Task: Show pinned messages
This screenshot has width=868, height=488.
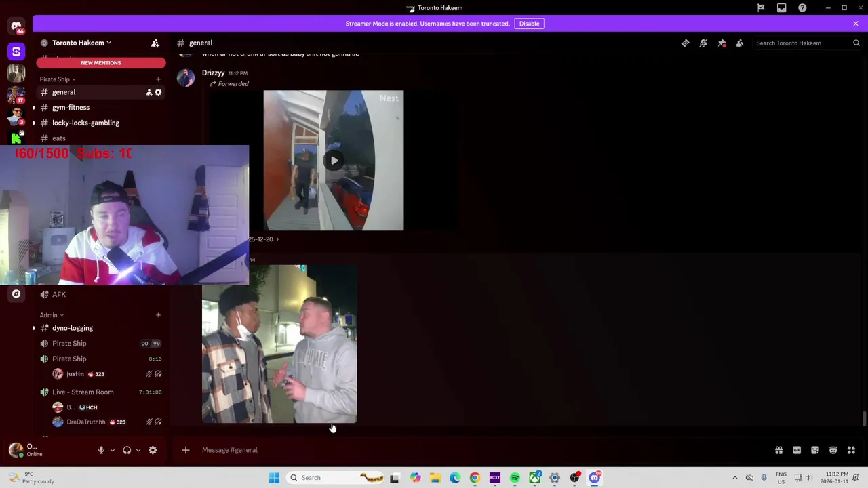Action: (722, 43)
